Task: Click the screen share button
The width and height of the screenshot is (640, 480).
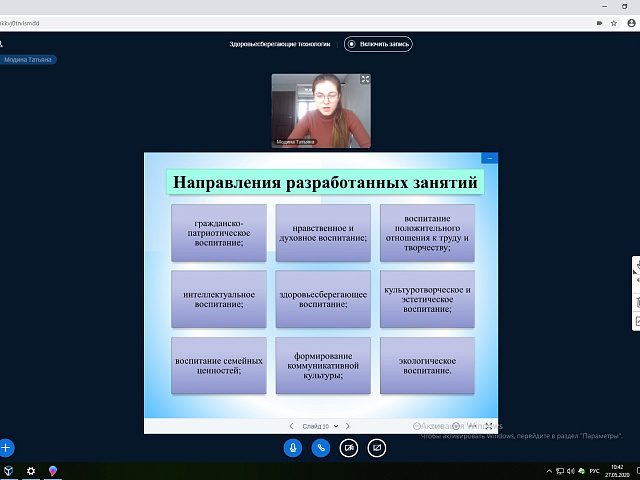Action: coord(377,448)
